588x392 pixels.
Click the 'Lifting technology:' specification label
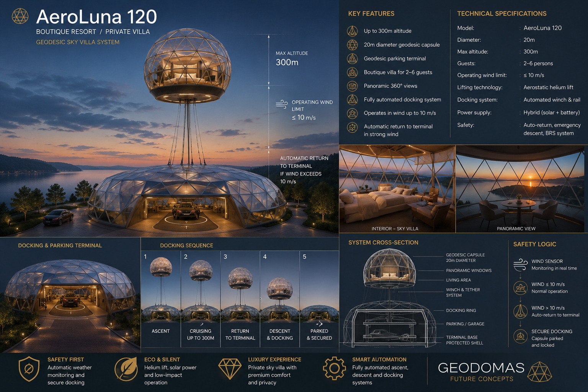[x=480, y=87]
